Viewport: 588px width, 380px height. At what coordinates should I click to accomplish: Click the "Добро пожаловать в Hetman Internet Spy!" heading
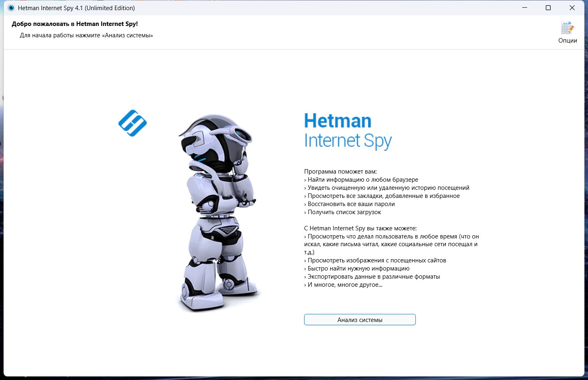[x=75, y=24]
